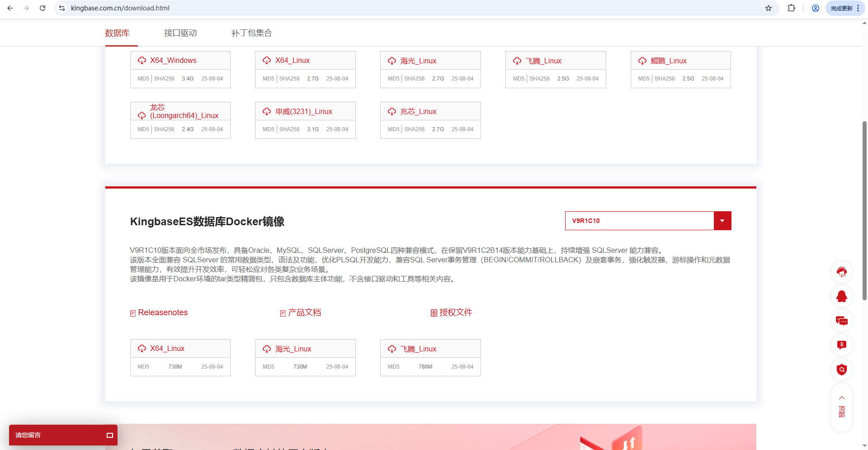Click the cloud download icon for X64_Windows

(x=142, y=61)
